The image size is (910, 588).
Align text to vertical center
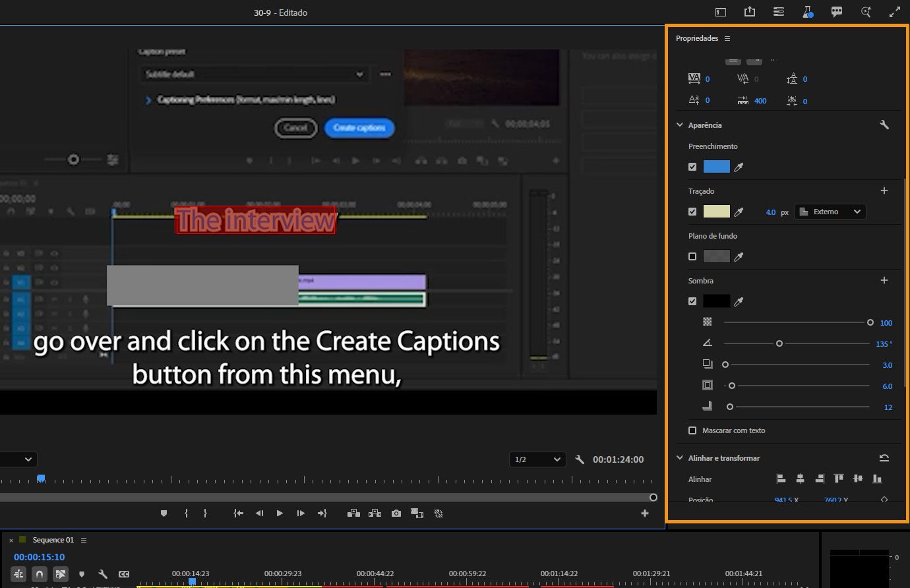tap(858, 479)
